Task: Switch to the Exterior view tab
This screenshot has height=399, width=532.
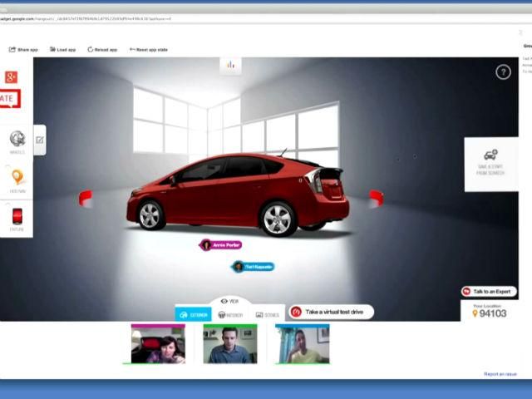Action: [194, 315]
